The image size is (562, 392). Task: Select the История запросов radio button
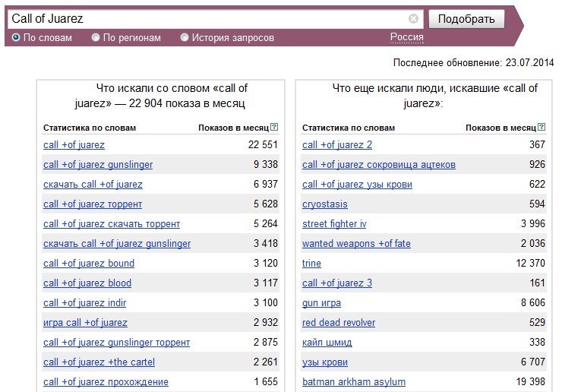pos(185,37)
